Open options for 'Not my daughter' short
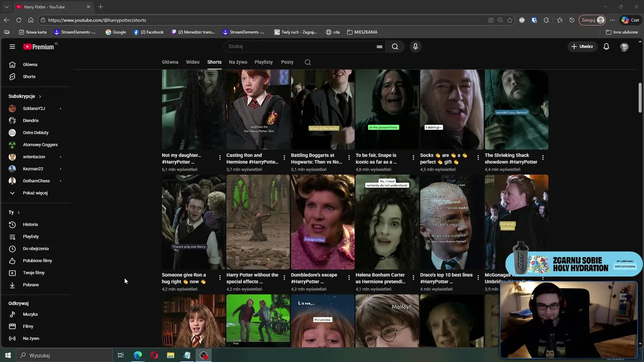The width and height of the screenshot is (644, 362). click(220, 158)
